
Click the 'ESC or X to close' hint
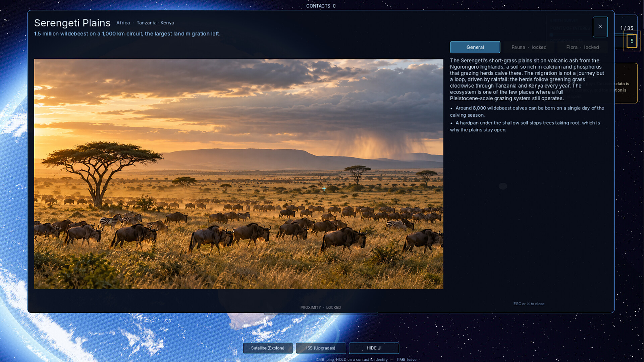tap(529, 304)
